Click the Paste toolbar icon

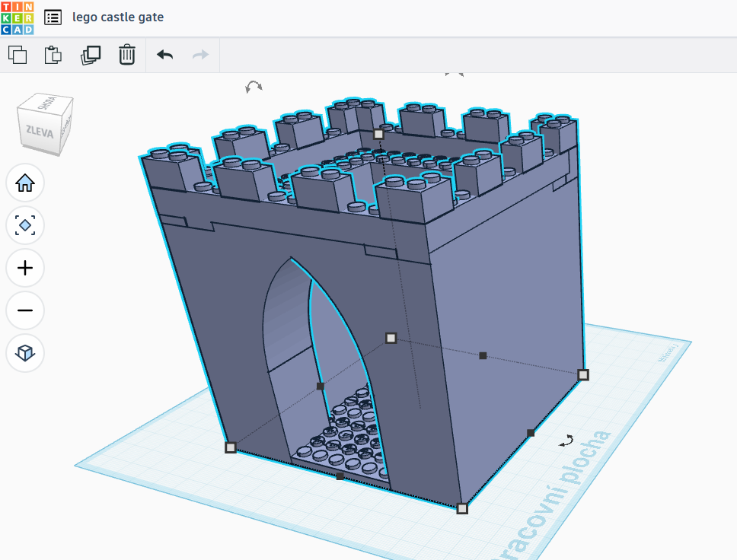tap(53, 55)
